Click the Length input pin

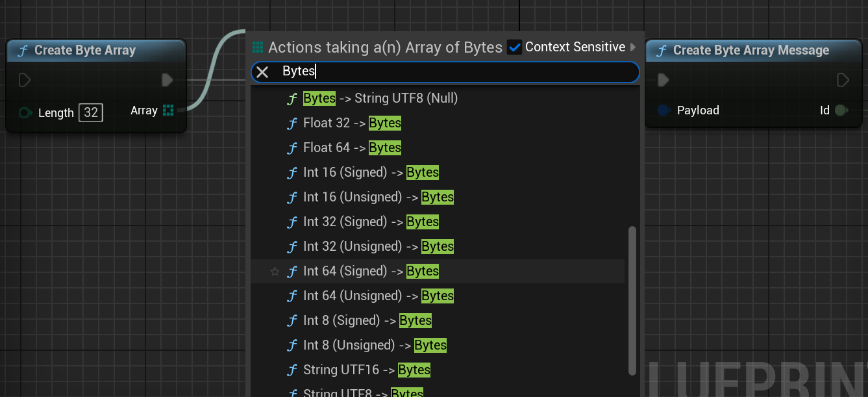25,113
